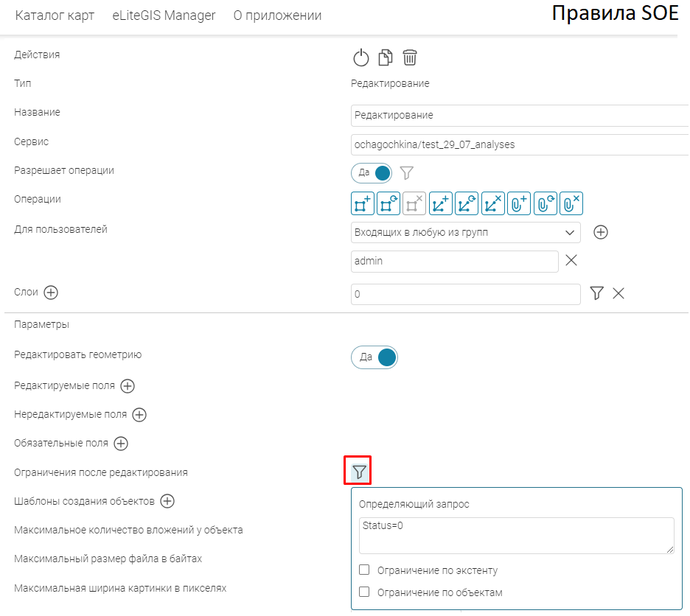Click the power icon in Действия row
The image size is (690, 616).
click(360, 57)
